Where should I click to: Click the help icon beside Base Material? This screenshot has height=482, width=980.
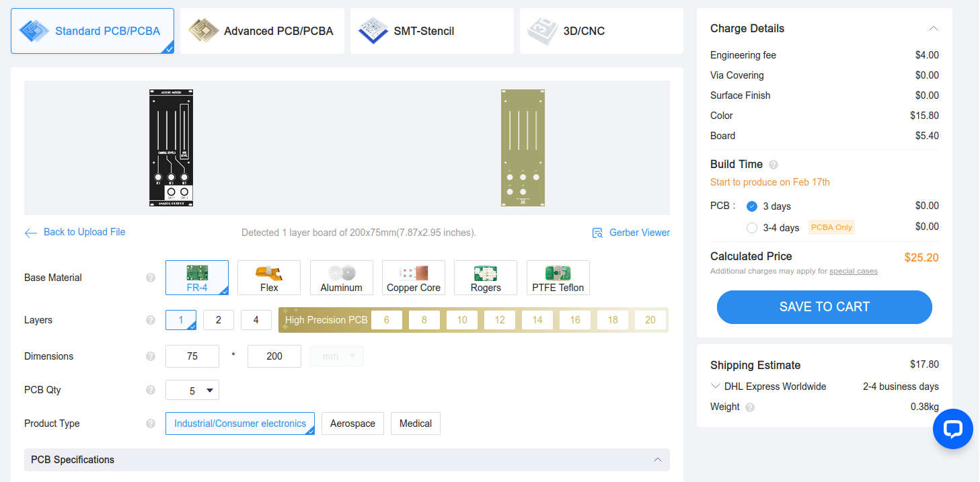(151, 278)
